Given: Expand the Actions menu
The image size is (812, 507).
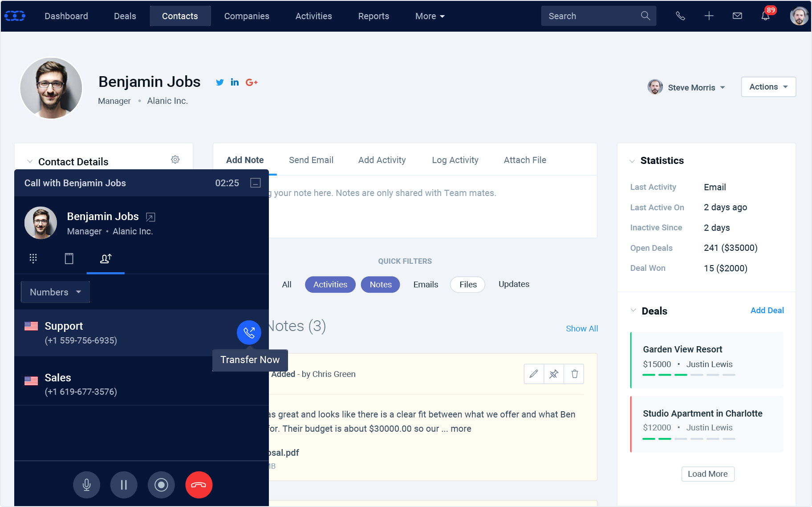Looking at the screenshot, I should pos(768,87).
